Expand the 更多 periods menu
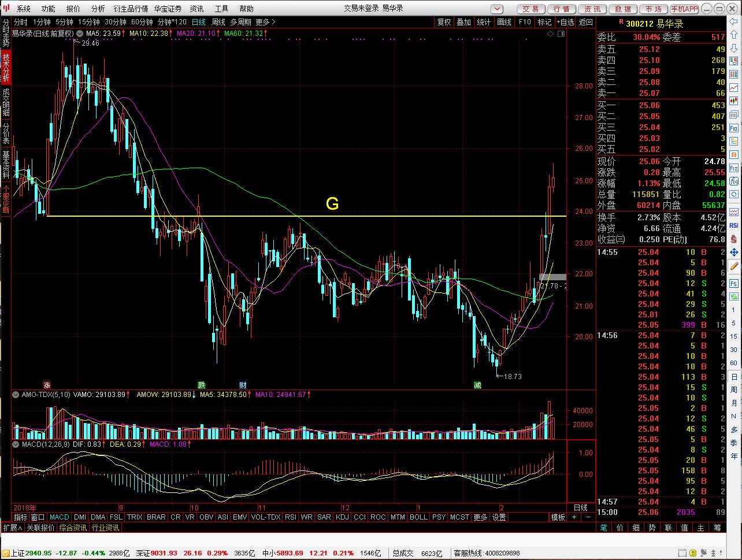 [265, 22]
